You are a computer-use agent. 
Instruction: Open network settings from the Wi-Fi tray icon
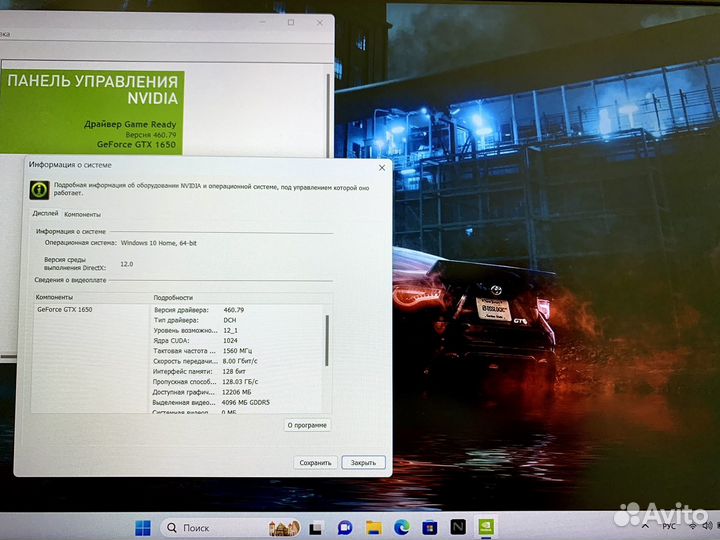[x=693, y=526]
